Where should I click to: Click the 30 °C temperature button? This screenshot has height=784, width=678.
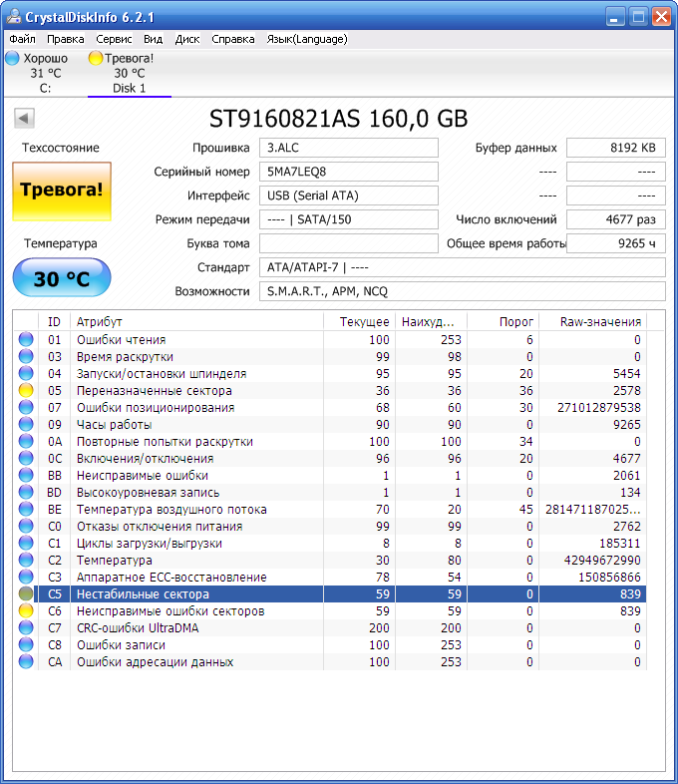(62, 277)
